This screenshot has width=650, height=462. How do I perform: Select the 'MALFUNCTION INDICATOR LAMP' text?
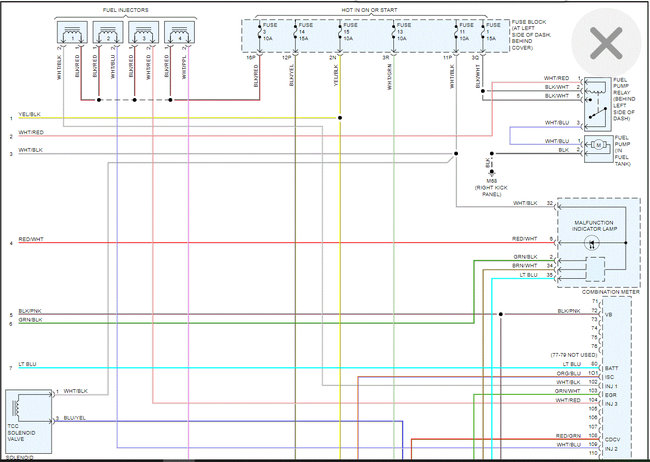pyautogui.click(x=594, y=226)
